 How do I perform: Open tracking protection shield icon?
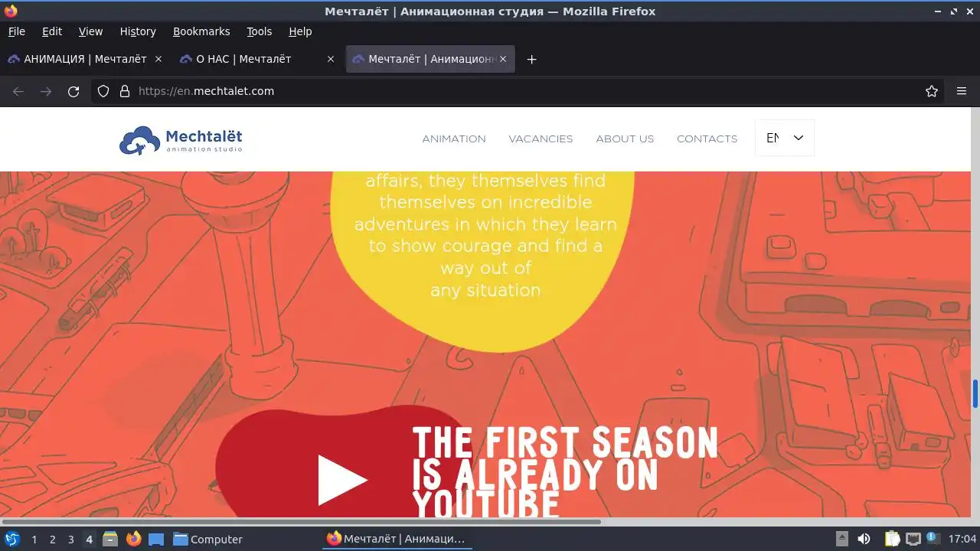103,91
